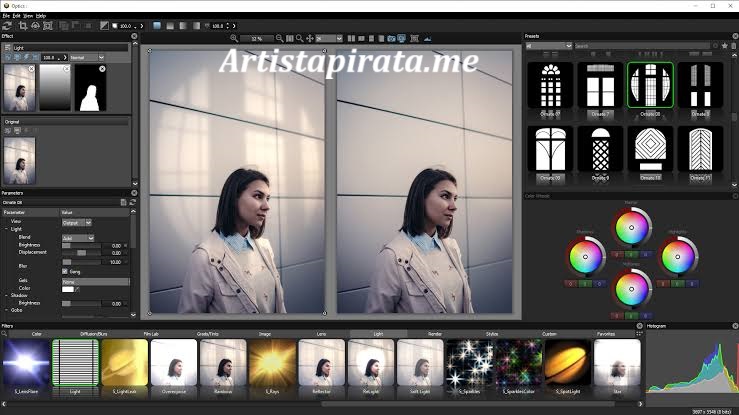Switch to the Film Lab filters tab

pos(151,334)
